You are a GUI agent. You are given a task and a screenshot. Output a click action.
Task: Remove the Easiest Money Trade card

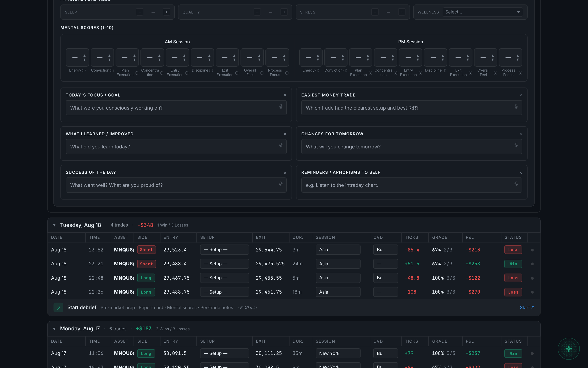click(521, 95)
